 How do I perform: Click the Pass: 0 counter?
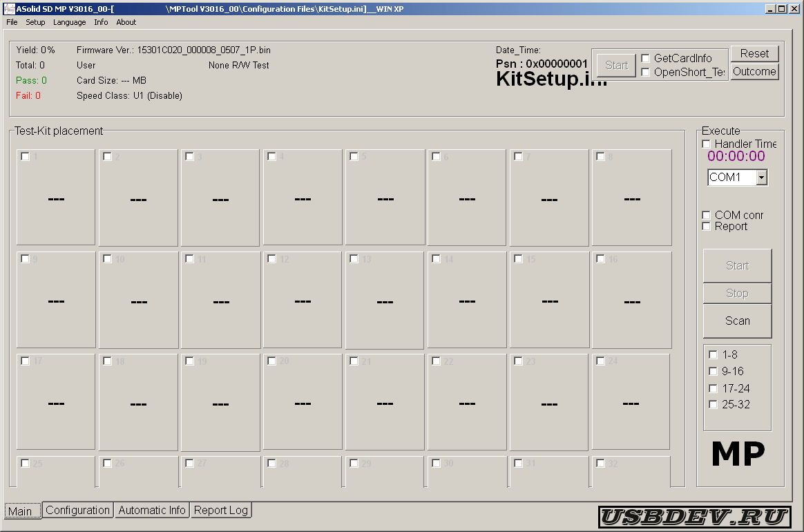tap(31, 80)
